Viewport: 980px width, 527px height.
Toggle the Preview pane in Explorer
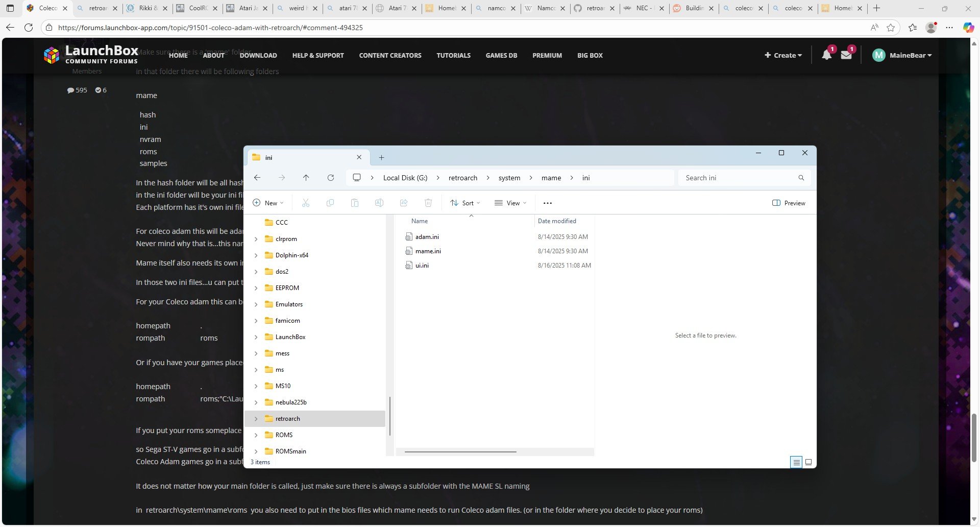click(x=789, y=203)
